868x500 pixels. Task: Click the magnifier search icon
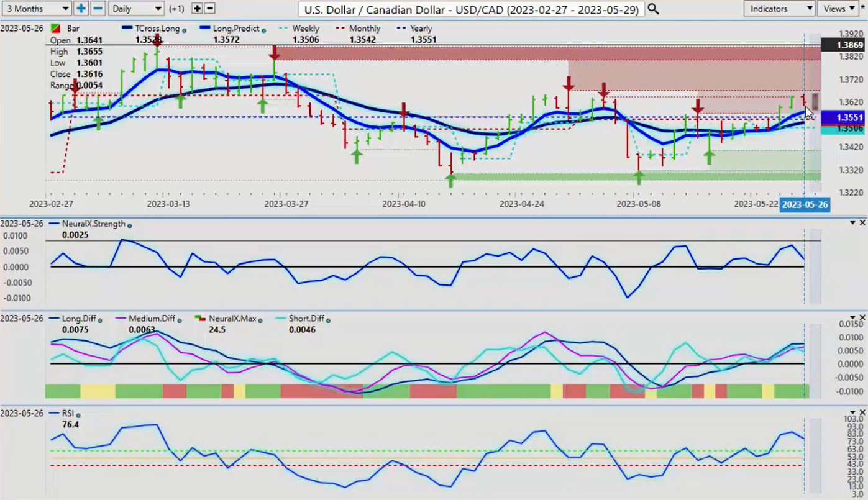[652, 9]
